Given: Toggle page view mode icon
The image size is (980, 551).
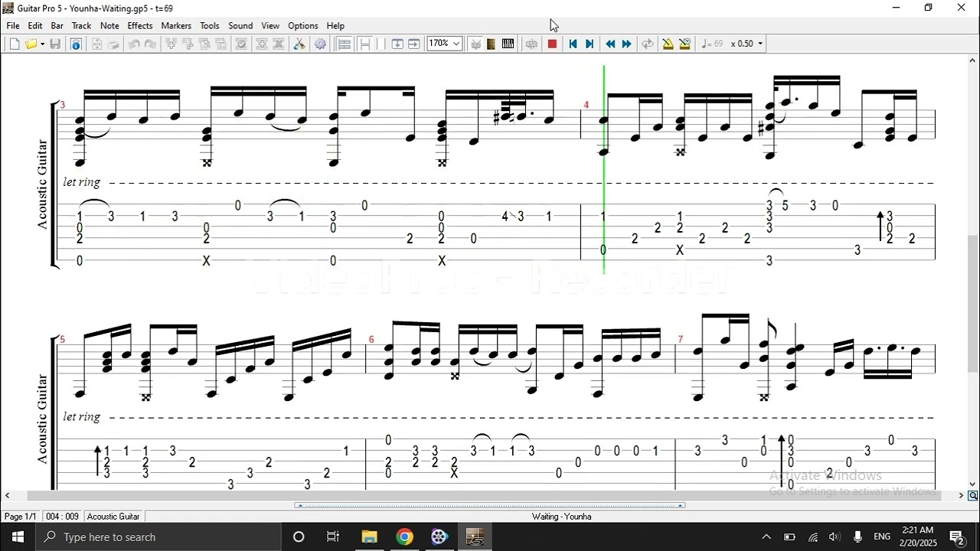Looking at the screenshot, I should point(365,44).
